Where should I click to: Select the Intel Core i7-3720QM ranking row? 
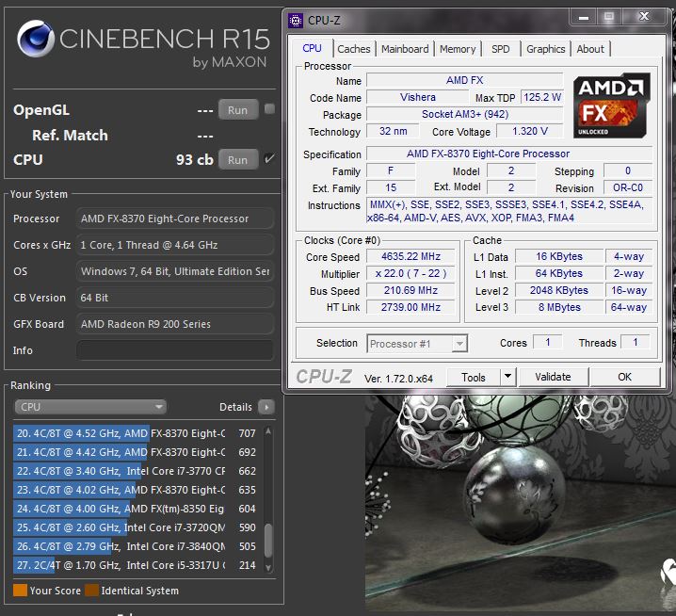point(137,527)
